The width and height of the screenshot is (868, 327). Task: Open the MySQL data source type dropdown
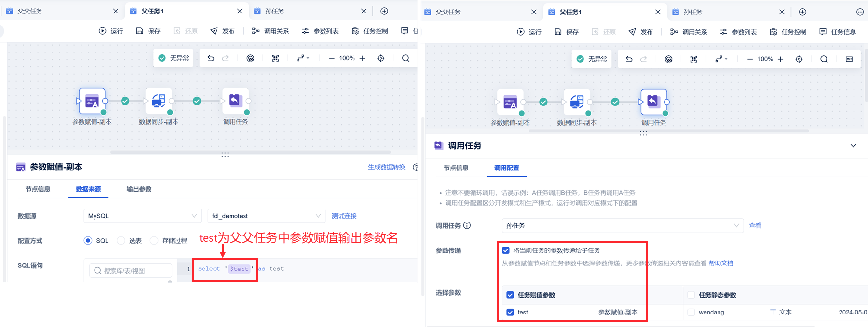[142, 216]
